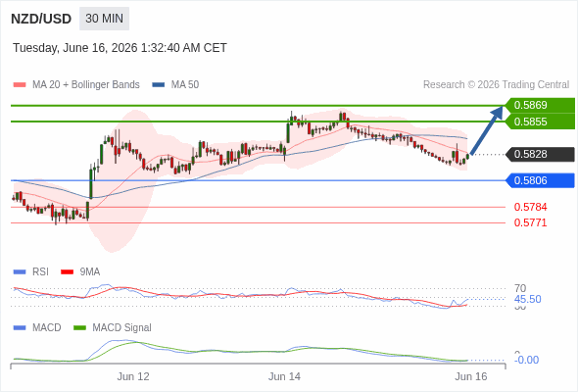
Task: Click the 0.5855 resistance price tag
Action: point(540,122)
